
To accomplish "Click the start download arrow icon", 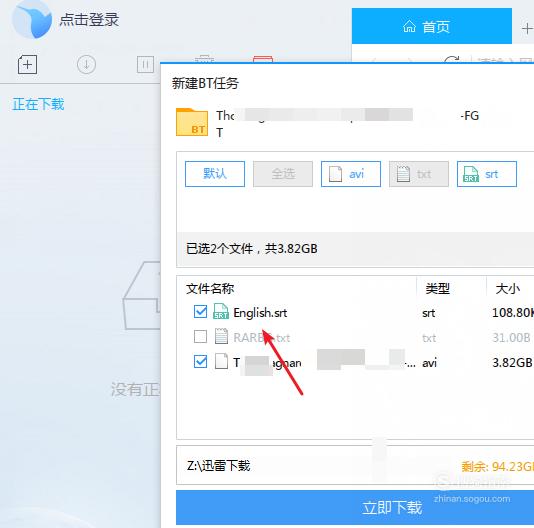I will [x=87, y=64].
